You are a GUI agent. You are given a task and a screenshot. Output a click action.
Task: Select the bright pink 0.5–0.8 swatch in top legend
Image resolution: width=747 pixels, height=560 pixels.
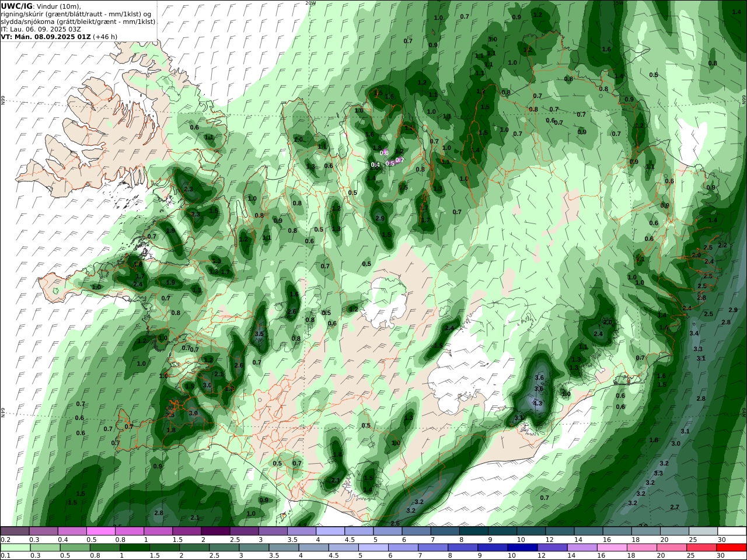[x=100, y=531]
